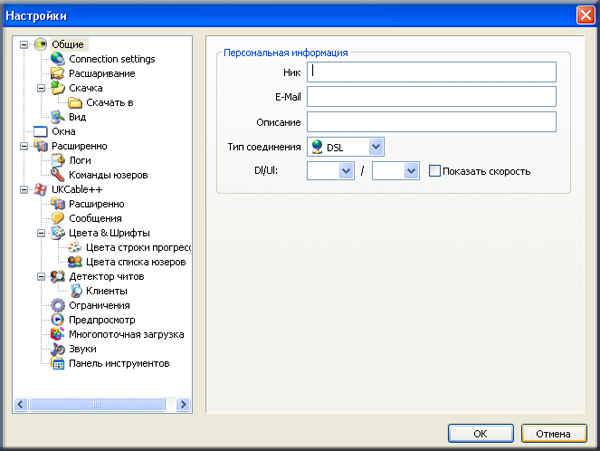The width and height of the screenshot is (600, 451).
Task: Click the Скачка folder icon
Action: pos(58,88)
